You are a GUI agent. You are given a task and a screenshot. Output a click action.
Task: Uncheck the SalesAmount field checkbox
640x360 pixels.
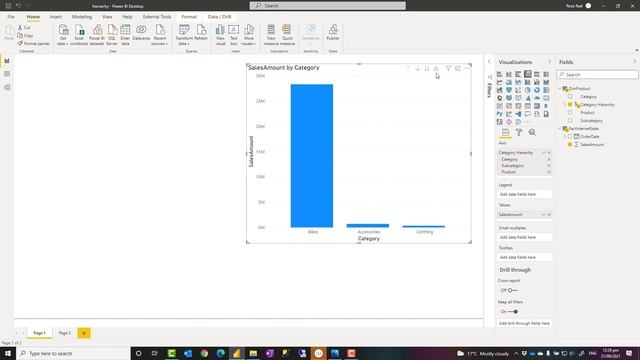[x=570, y=144]
